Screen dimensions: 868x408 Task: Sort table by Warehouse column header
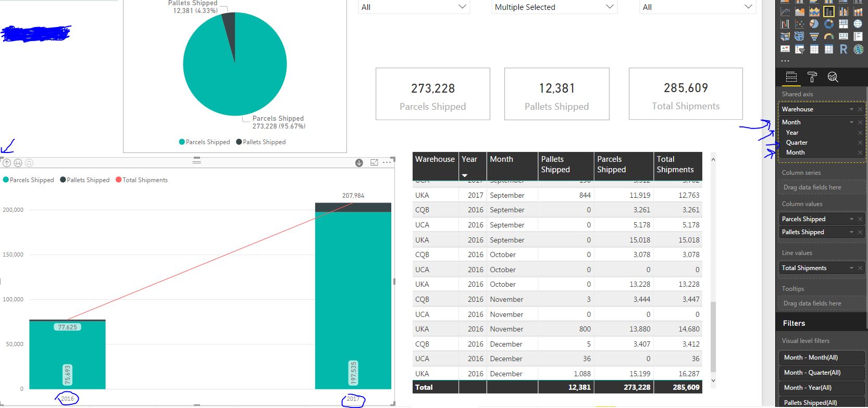point(435,165)
